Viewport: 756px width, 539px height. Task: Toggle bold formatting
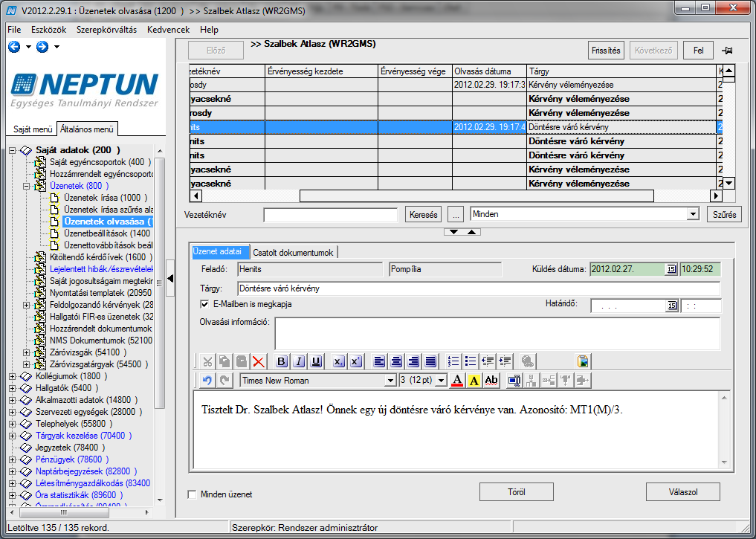click(282, 361)
